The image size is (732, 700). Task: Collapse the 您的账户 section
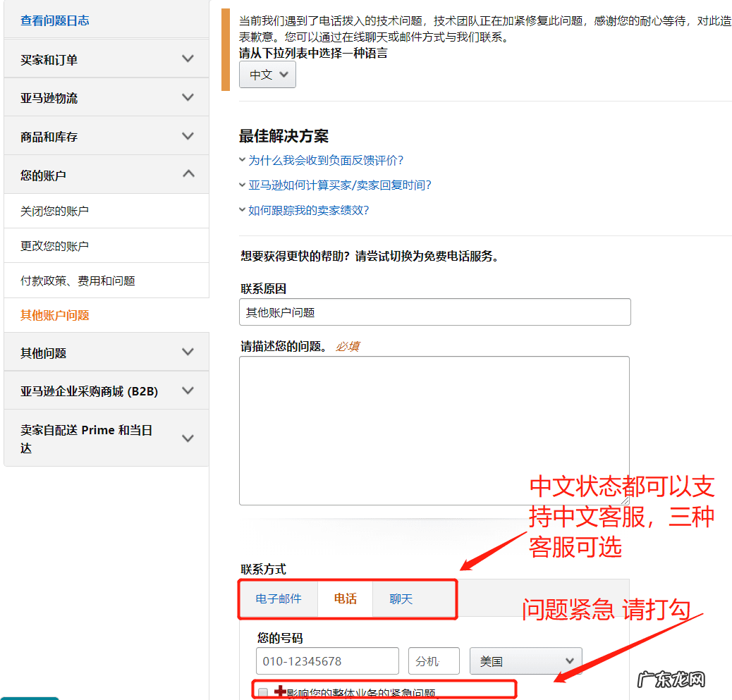[106, 173]
